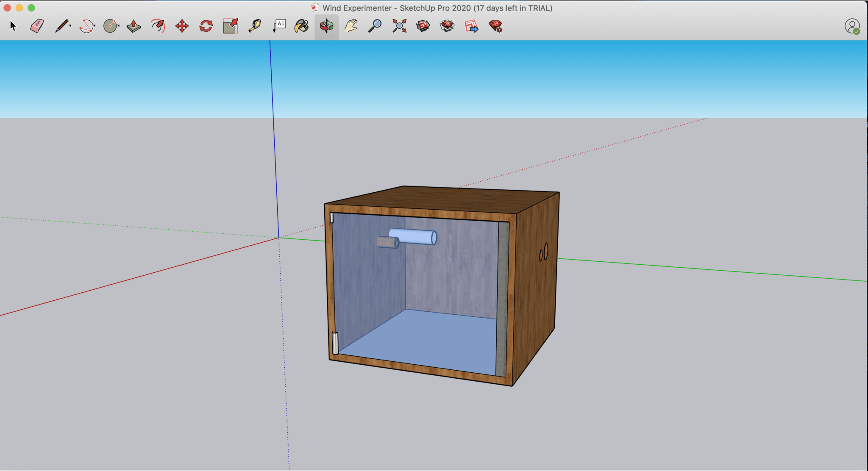
Task: Expand the Line tool dropdown arrow
Action: tap(70, 26)
